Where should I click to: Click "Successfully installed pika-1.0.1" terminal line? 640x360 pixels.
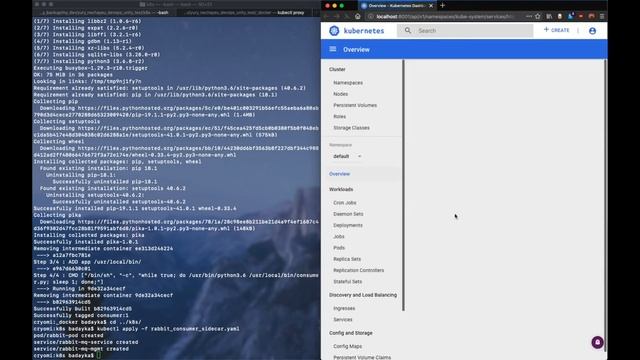pos(86,242)
